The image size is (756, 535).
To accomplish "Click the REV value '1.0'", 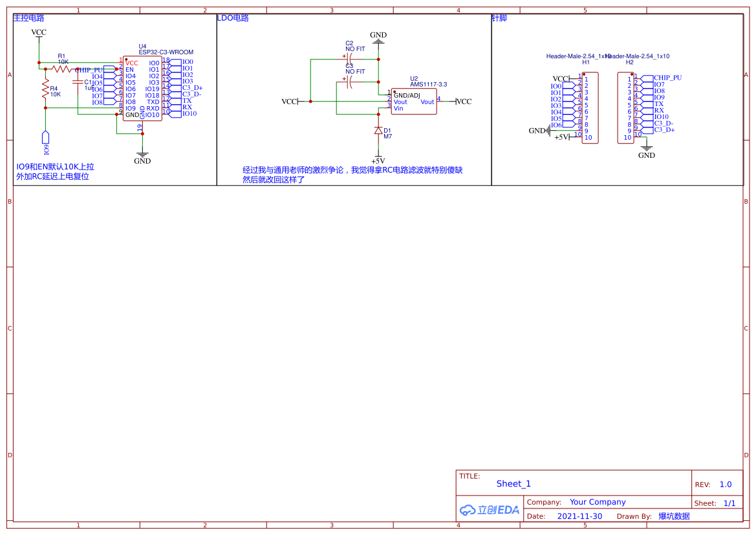I will [726, 485].
